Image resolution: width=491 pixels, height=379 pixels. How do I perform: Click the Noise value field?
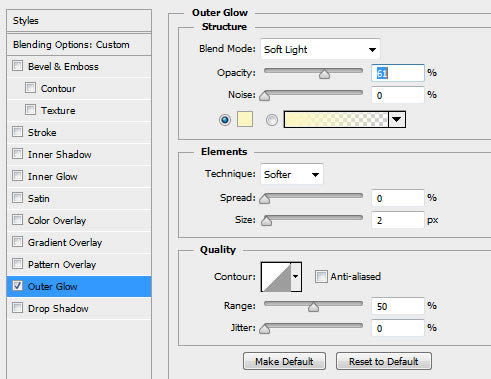(x=398, y=95)
